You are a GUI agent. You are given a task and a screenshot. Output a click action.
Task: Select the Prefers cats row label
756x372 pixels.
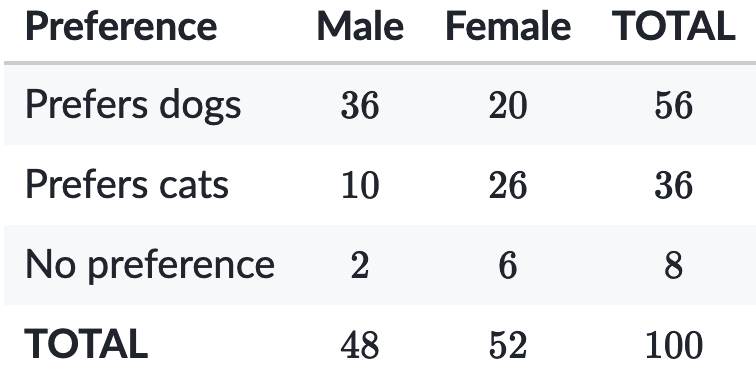pyautogui.click(x=127, y=185)
